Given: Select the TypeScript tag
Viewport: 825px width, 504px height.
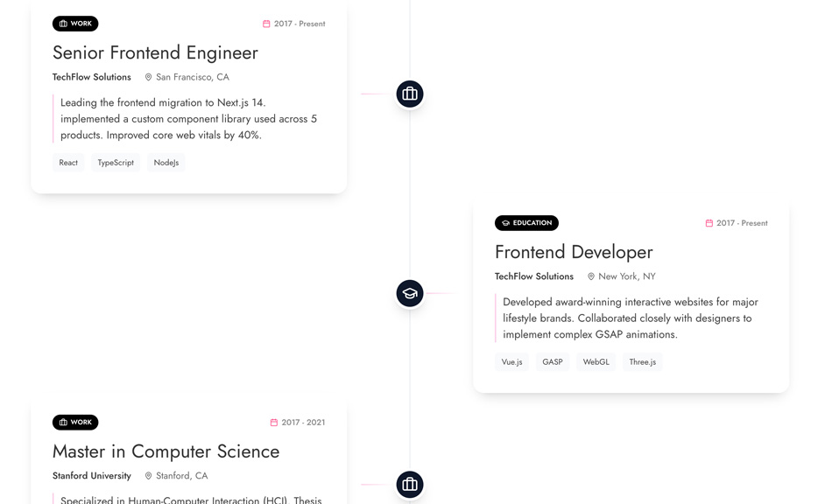Looking at the screenshot, I should [116, 163].
